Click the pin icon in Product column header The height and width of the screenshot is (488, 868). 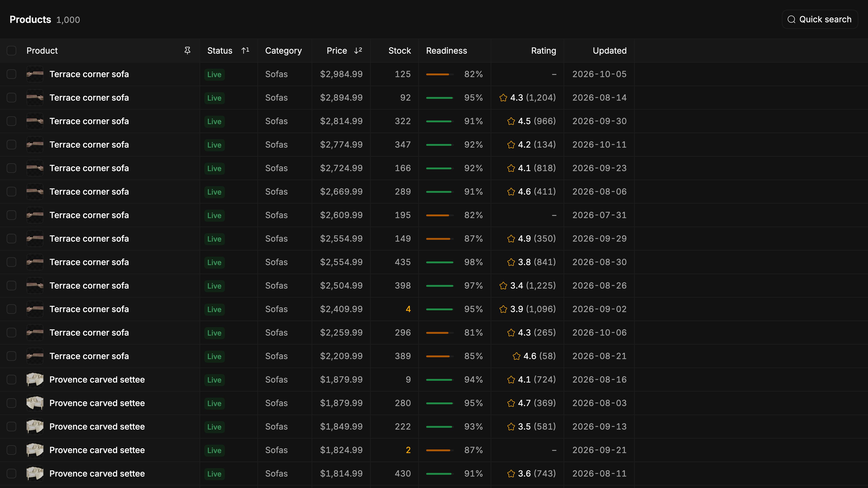187,51
